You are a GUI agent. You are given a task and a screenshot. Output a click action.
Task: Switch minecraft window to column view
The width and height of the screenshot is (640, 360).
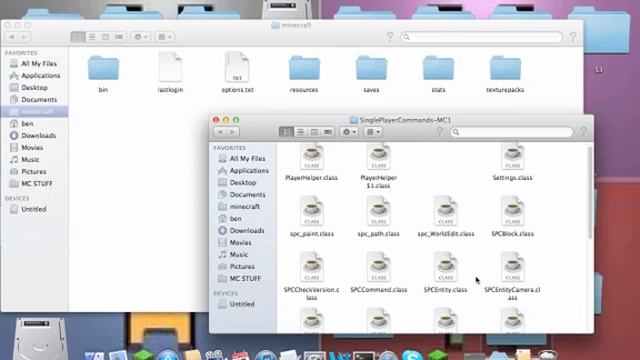[x=105, y=37]
